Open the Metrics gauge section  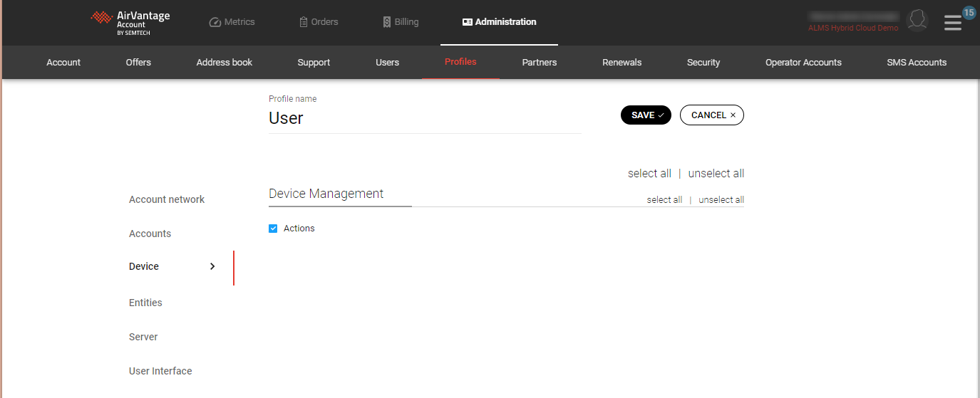click(x=232, y=22)
